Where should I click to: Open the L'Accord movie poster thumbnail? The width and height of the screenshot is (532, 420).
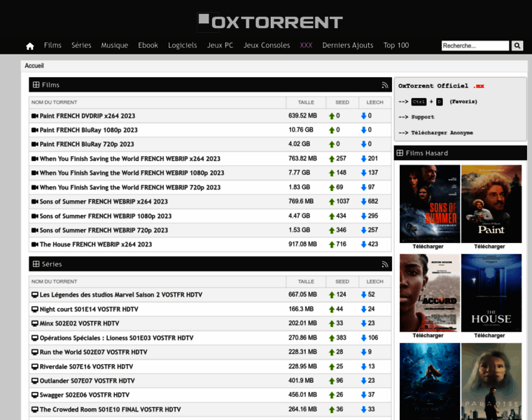point(430,293)
